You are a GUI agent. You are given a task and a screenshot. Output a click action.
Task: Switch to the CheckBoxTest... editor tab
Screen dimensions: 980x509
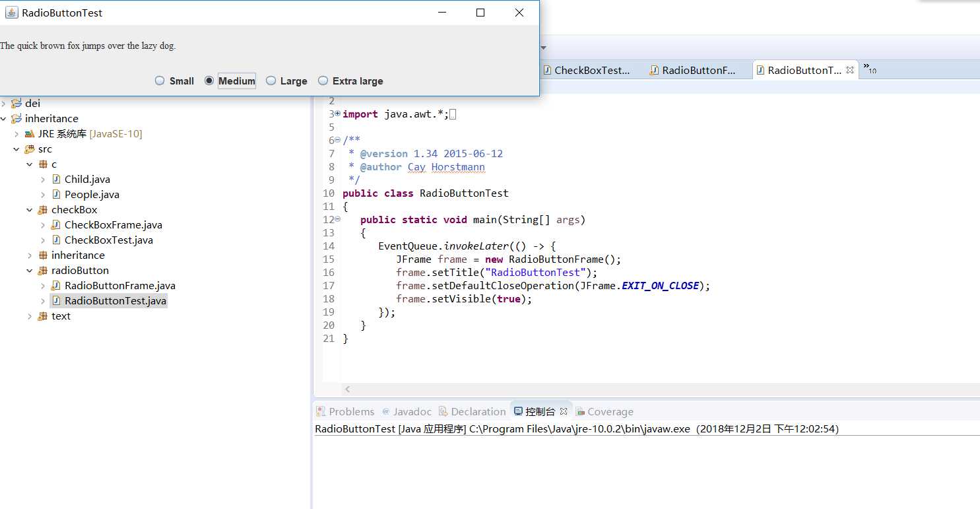(x=587, y=70)
